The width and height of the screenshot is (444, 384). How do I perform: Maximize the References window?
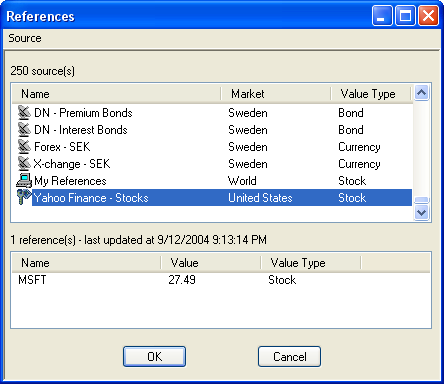coord(405,15)
